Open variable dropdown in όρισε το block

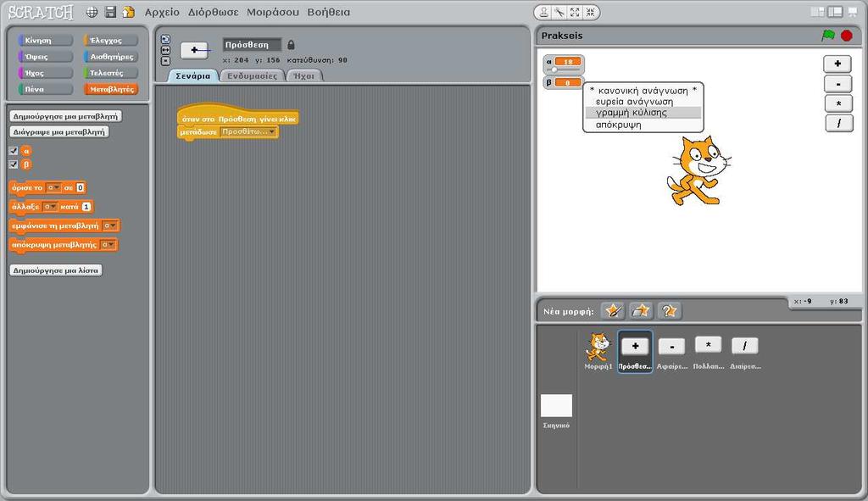53,187
